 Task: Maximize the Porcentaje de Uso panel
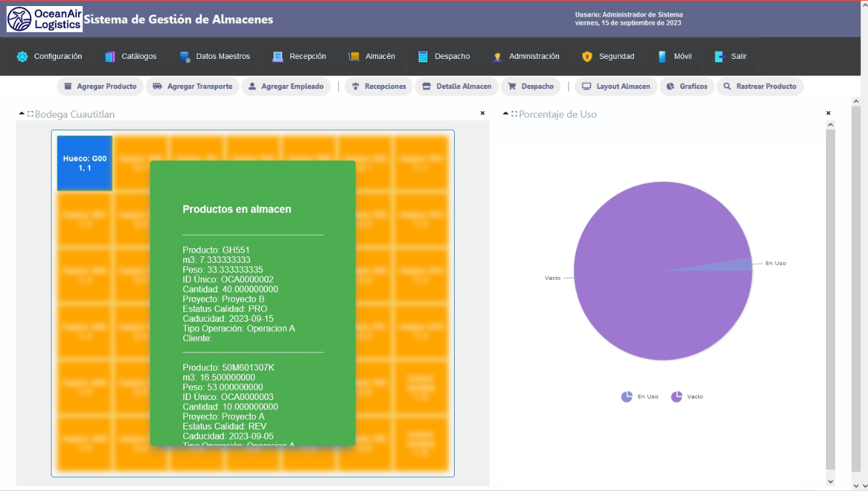[514, 114]
